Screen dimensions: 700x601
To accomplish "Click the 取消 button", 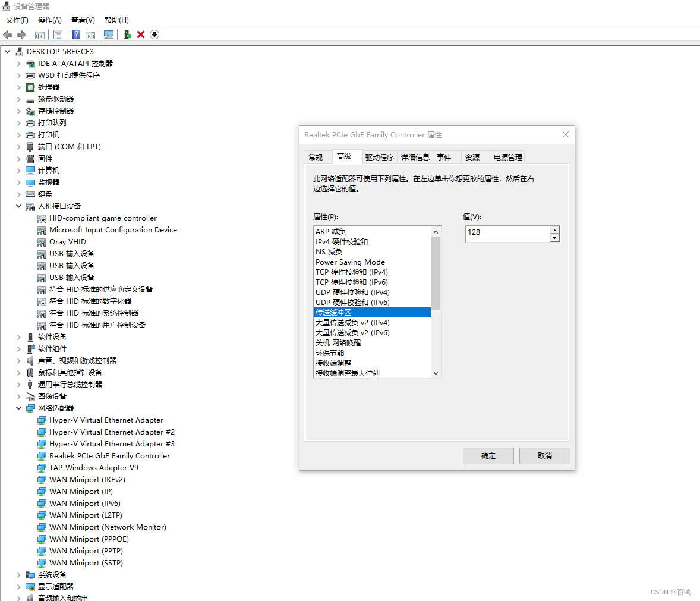I will coord(545,456).
